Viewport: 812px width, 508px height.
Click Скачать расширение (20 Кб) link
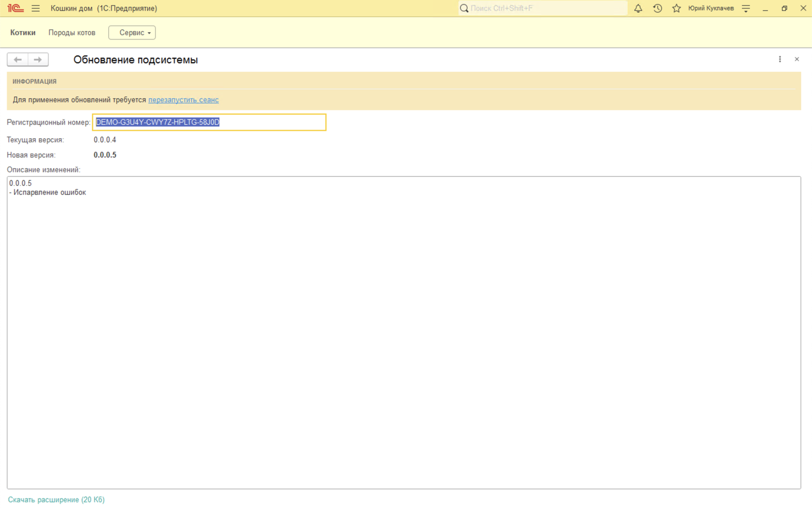coord(56,500)
